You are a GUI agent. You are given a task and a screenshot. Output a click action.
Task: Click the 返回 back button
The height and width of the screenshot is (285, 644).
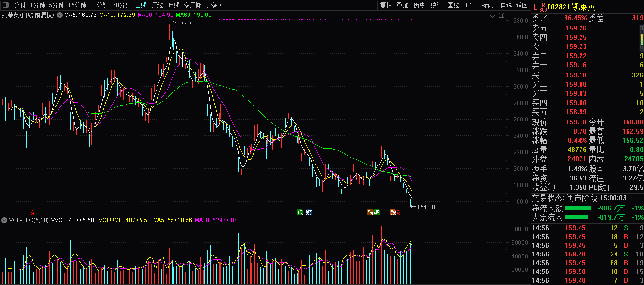point(521,6)
